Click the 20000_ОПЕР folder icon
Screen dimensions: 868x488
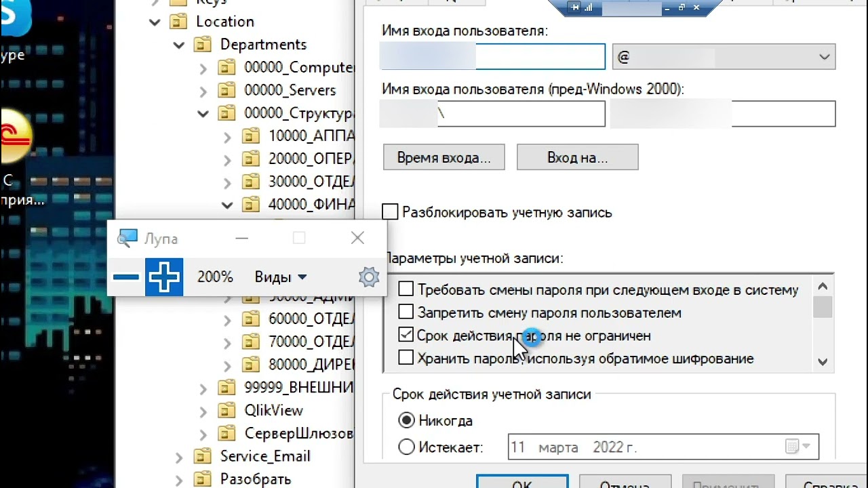(251, 159)
